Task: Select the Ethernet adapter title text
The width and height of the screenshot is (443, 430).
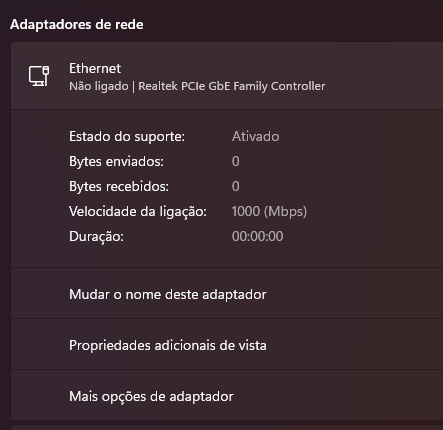Action: pos(95,69)
